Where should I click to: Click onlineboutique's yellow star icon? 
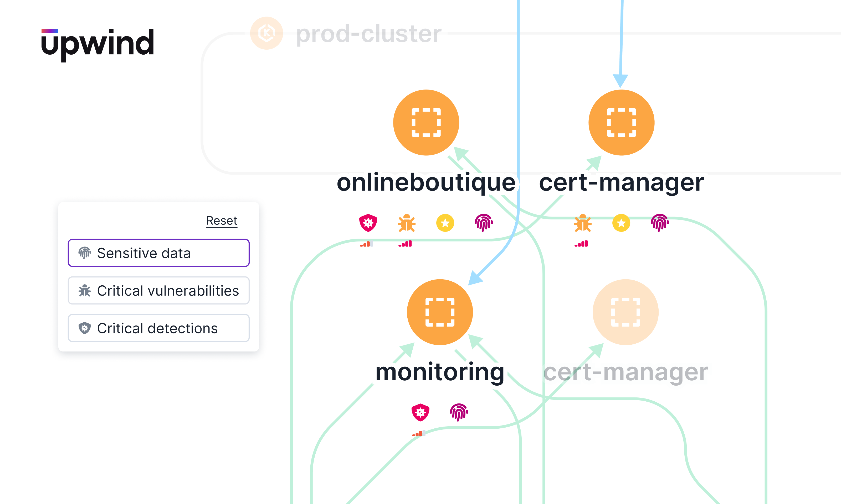[x=445, y=223]
